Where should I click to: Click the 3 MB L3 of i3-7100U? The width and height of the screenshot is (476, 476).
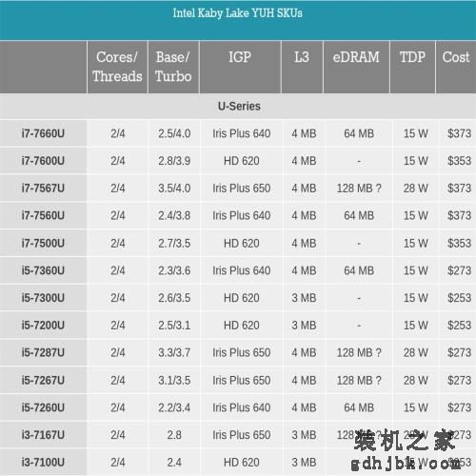[304, 463]
